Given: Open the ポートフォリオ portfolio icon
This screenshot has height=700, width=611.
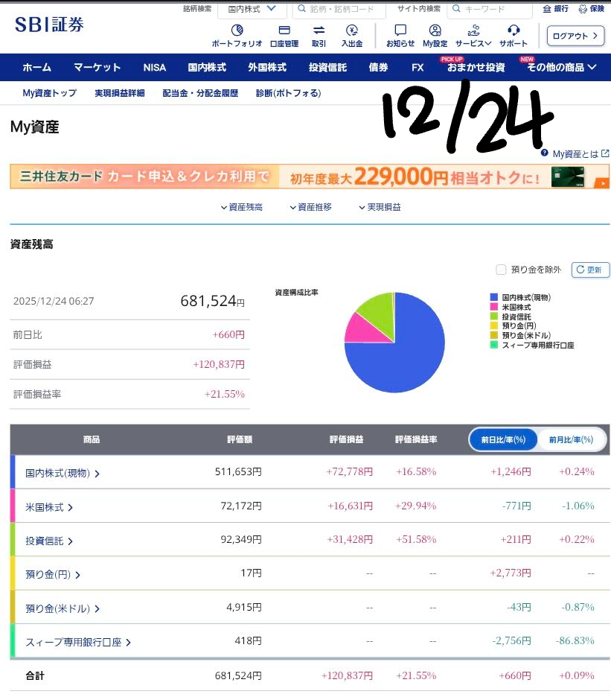Looking at the screenshot, I should tap(237, 31).
